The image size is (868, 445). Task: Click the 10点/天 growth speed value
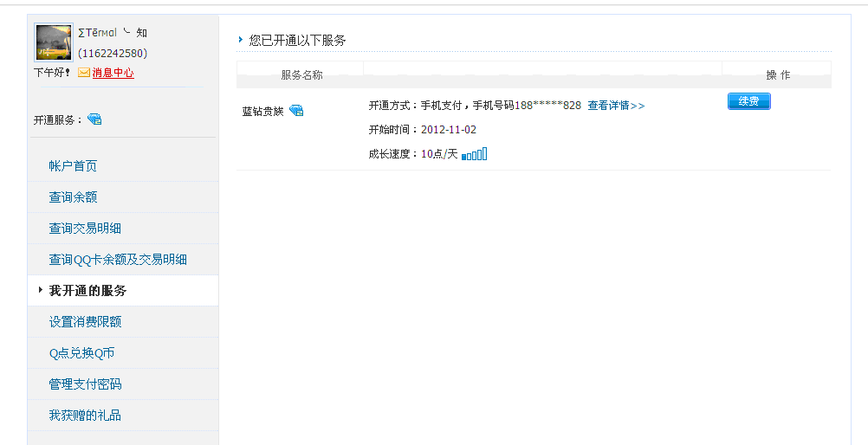(x=439, y=154)
